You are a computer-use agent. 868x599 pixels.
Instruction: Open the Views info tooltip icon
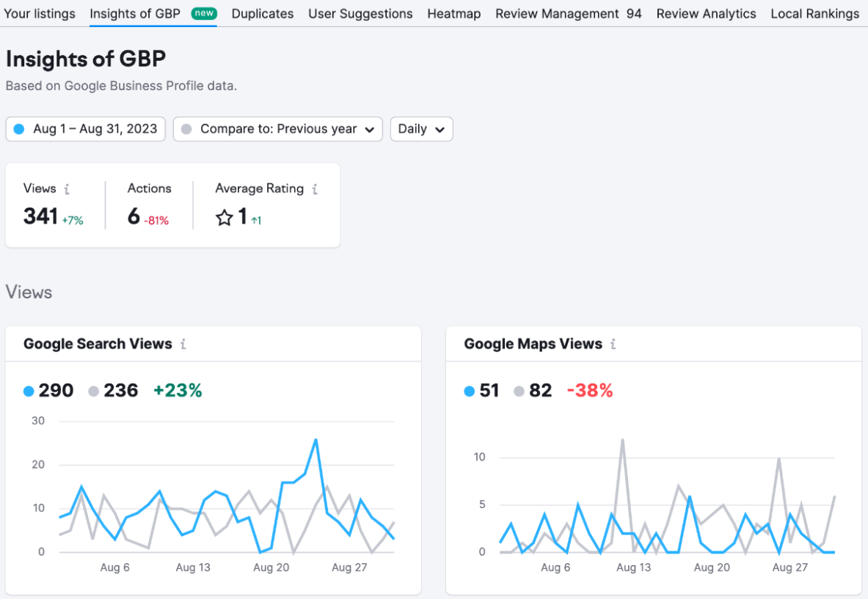tap(66, 188)
